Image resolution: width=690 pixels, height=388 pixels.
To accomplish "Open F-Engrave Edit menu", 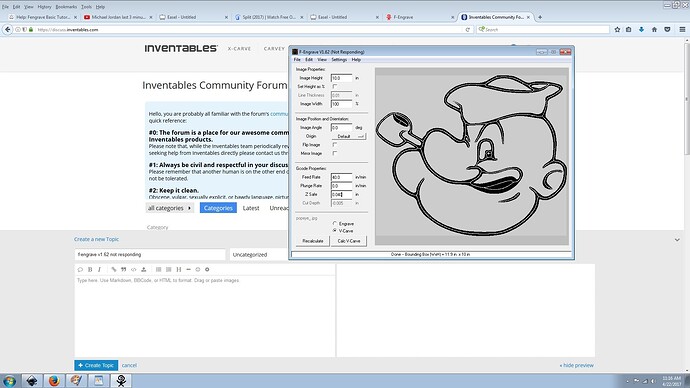I will 309,59.
